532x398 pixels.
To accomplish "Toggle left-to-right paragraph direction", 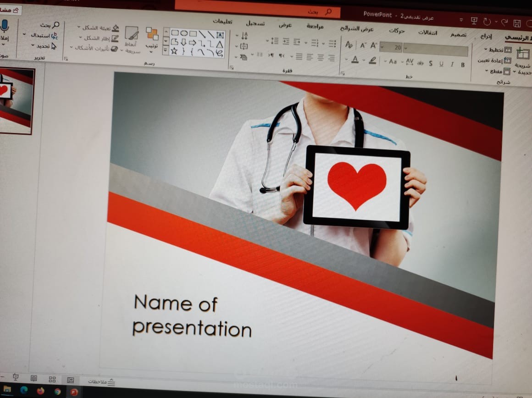I will pos(271,55).
